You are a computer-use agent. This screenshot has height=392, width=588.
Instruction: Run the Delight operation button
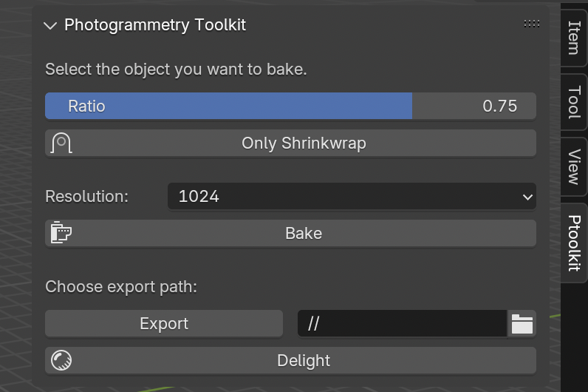304,361
